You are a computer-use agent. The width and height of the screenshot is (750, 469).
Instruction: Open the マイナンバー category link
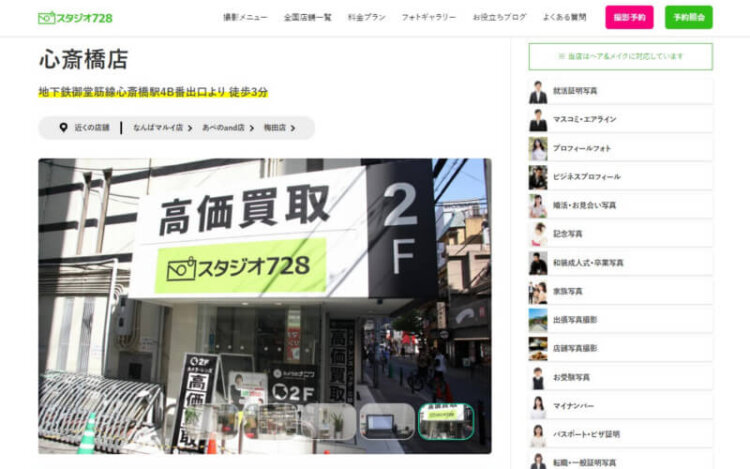click(x=620, y=406)
